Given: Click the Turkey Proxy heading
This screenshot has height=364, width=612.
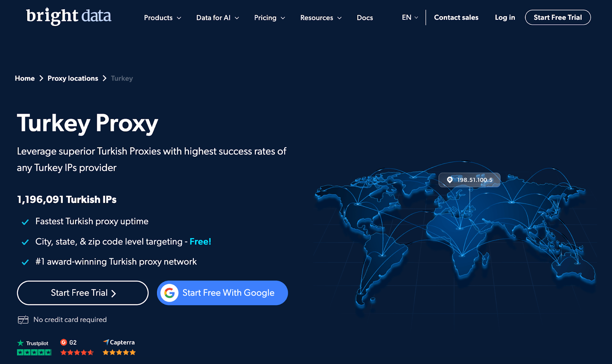Looking at the screenshot, I should click(x=88, y=123).
